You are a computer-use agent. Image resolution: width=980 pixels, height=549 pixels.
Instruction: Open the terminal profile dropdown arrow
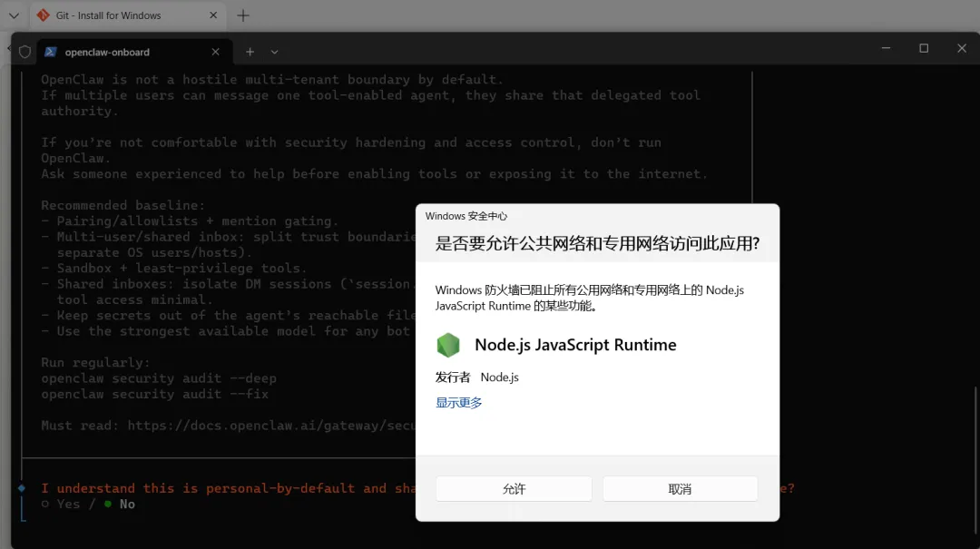coord(274,52)
